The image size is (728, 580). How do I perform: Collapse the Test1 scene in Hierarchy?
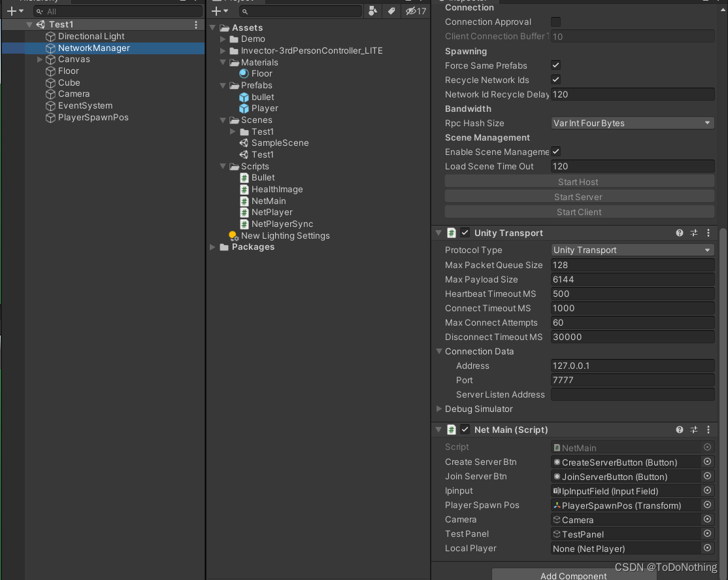(29, 25)
